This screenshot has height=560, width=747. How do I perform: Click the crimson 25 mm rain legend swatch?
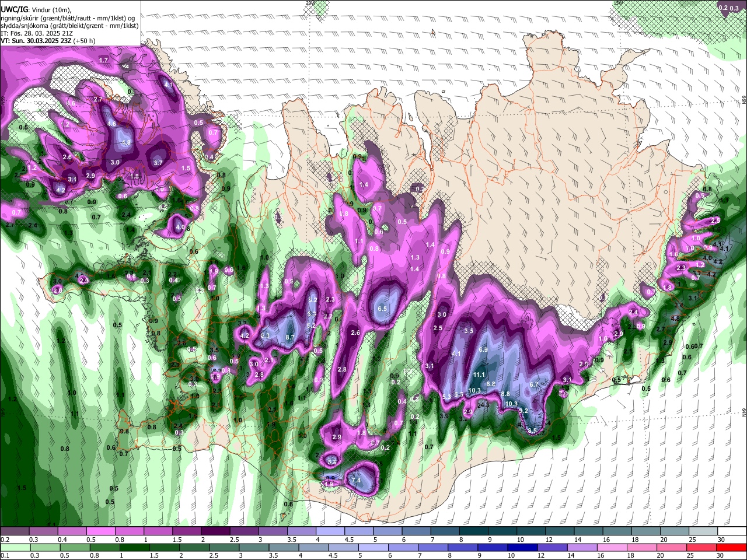[x=701, y=547]
